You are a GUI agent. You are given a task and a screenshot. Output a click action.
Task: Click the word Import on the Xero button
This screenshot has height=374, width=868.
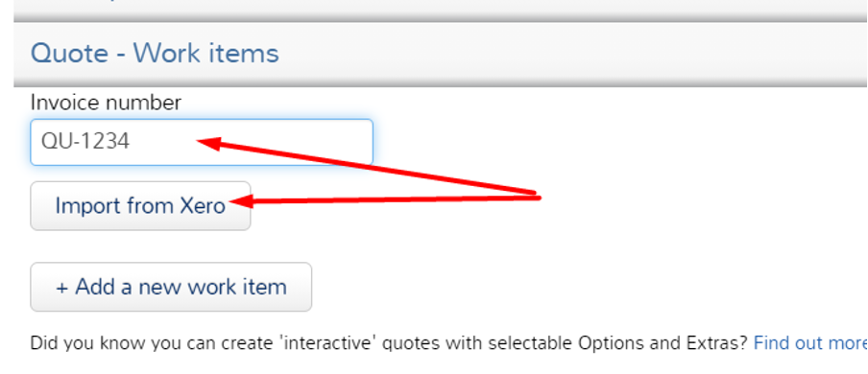pos(87,206)
